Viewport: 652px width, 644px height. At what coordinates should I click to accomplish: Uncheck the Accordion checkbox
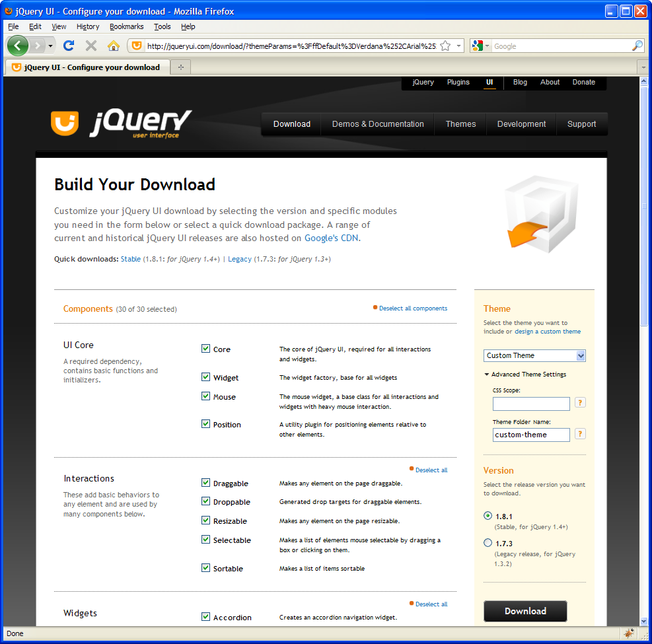[x=205, y=616]
